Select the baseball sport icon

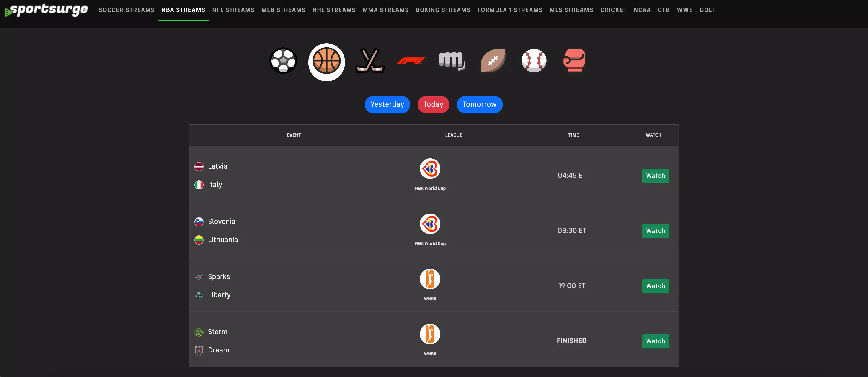click(x=534, y=61)
